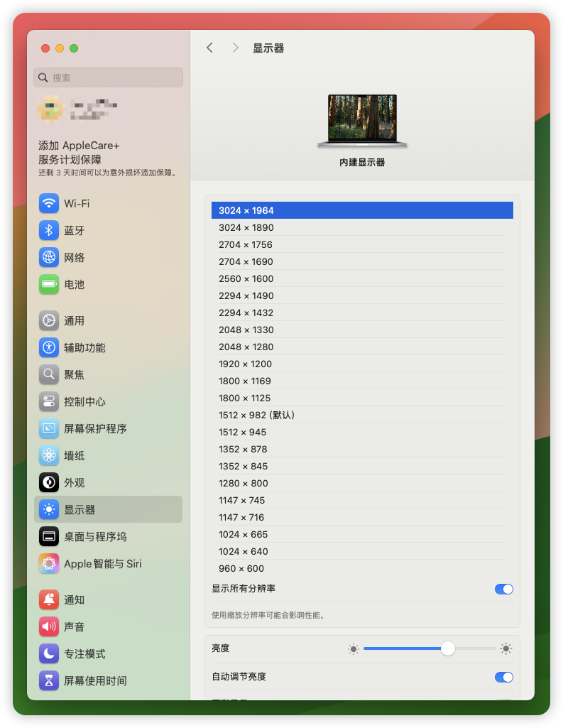Select the Sound (声音) icon
Image resolution: width=563 pixels, height=728 pixels.
tap(49, 627)
